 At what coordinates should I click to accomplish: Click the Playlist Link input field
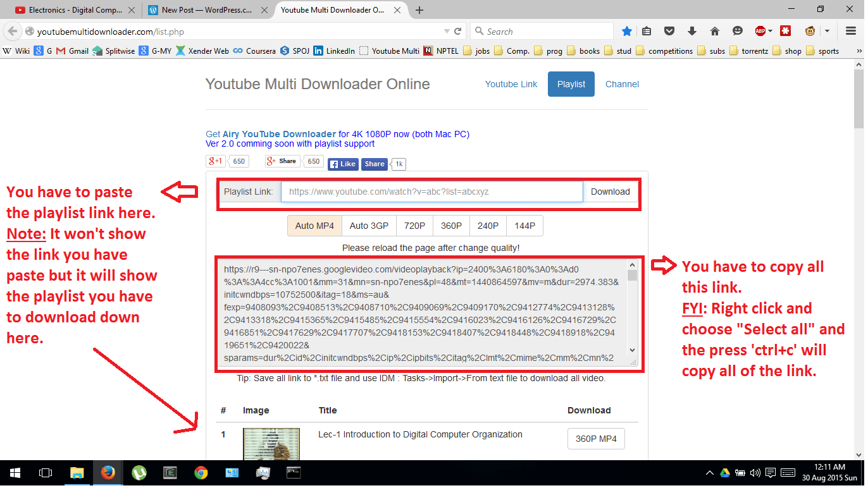432,192
